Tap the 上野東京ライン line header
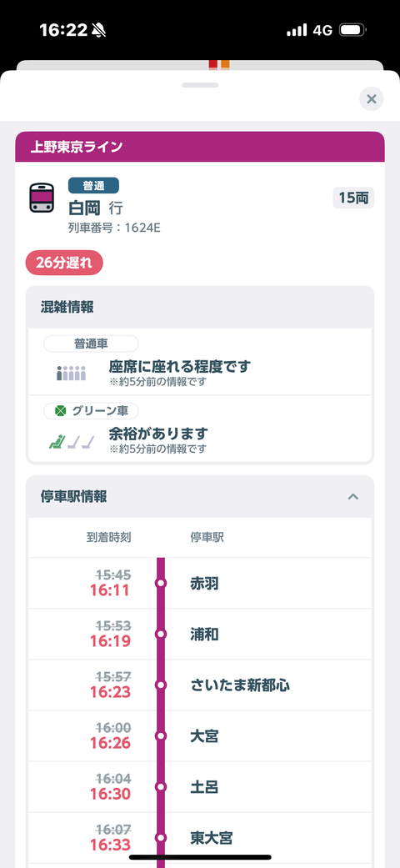 coord(200,147)
